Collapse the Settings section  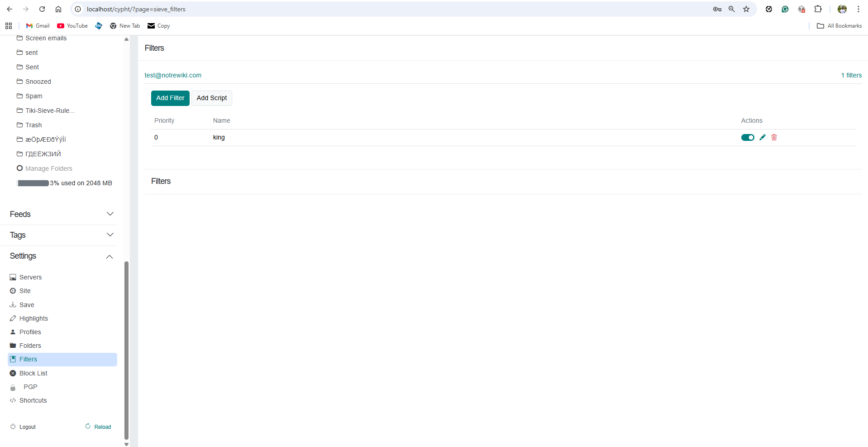[109, 256]
